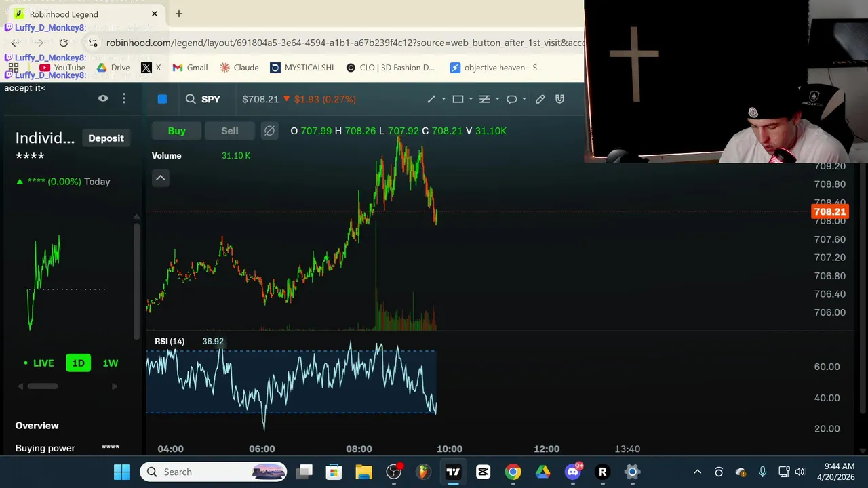Screen dimensions: 868x488
Task: Open Discord from the taskbar
Action: 573,472
